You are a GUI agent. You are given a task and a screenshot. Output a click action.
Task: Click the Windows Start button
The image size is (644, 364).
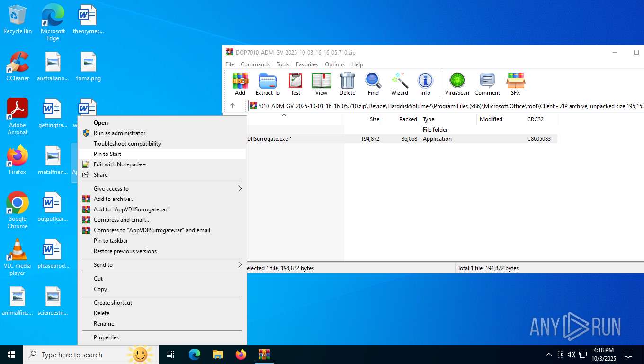11,355
